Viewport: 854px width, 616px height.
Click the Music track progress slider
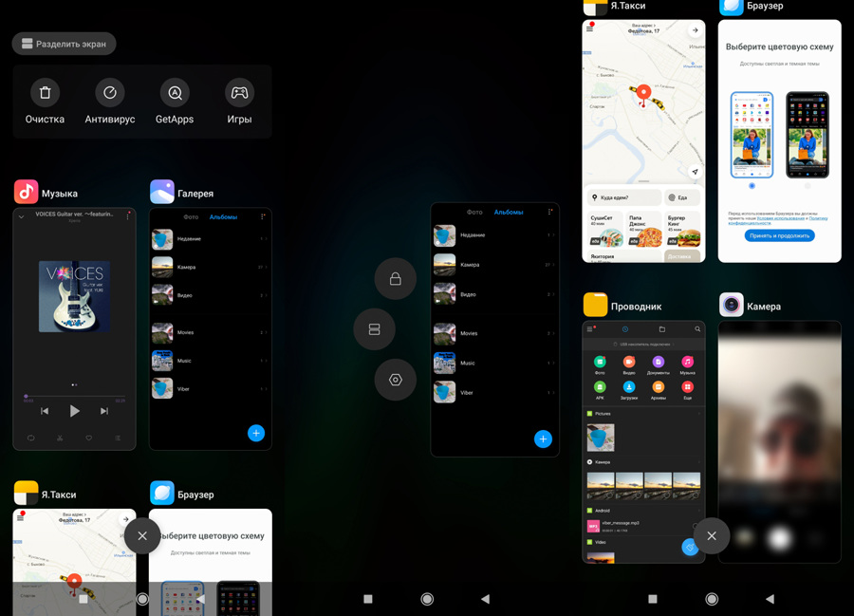(x=75, y=396)
